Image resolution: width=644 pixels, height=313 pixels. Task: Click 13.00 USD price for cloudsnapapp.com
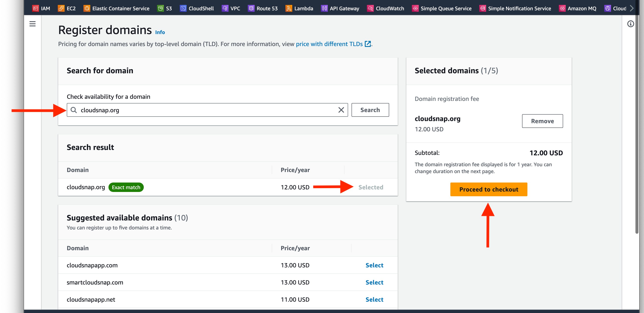click(x=295, y=265)
